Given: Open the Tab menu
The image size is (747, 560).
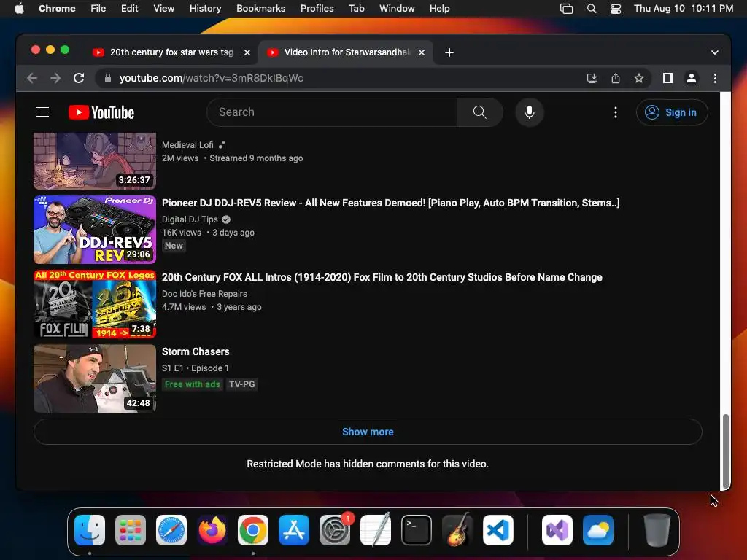Looking at the screenshot, I should coord(356,9).
